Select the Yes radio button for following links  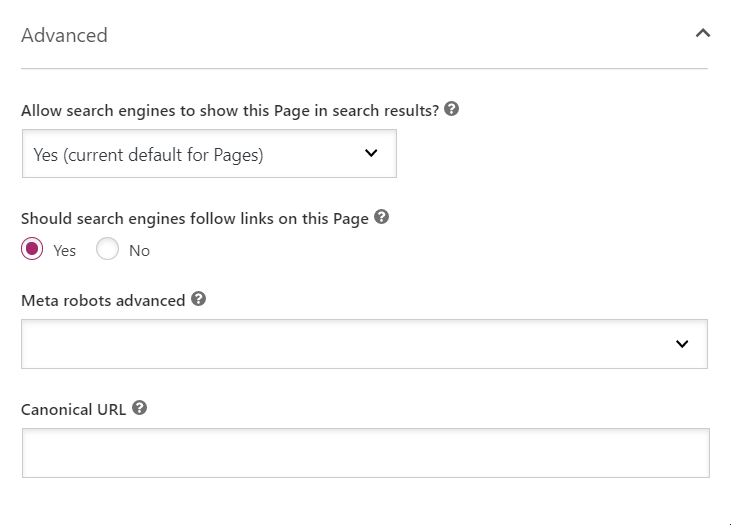point(32,249)
